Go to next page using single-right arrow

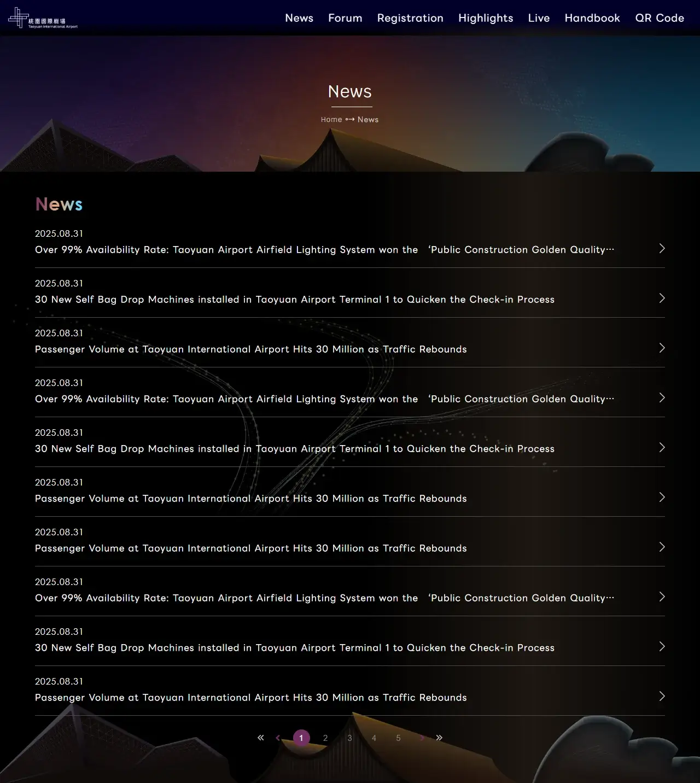[422, 738]
